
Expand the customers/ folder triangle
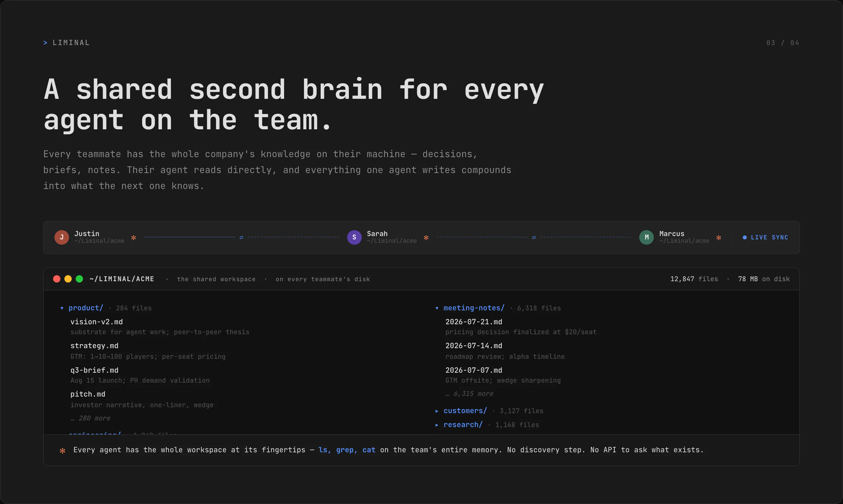coord(437,411)
